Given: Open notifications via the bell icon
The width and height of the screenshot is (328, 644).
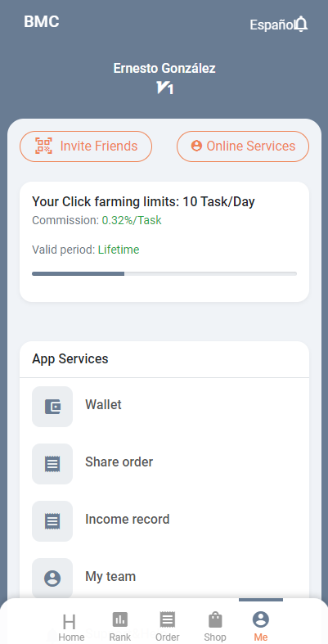Looking at the screenshot, I should (301, 25).
